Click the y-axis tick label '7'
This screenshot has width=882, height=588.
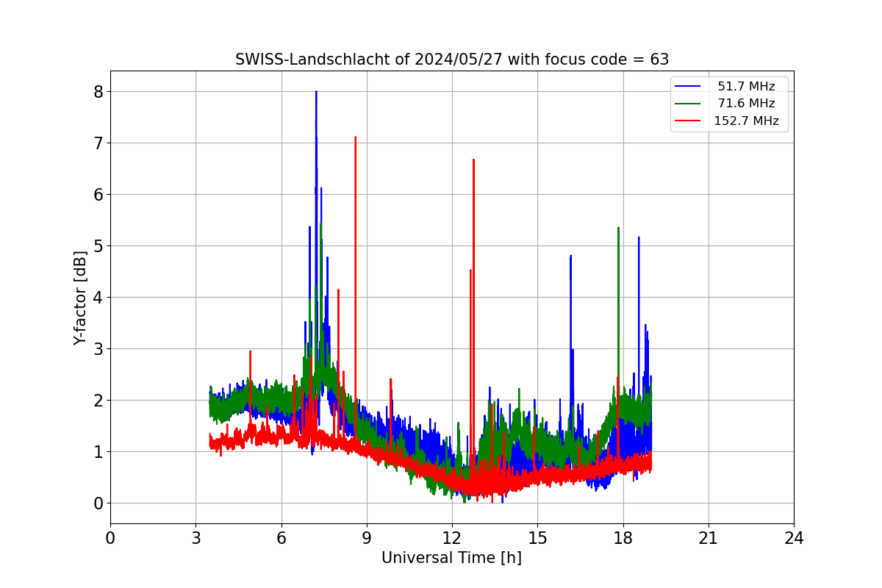98,143
